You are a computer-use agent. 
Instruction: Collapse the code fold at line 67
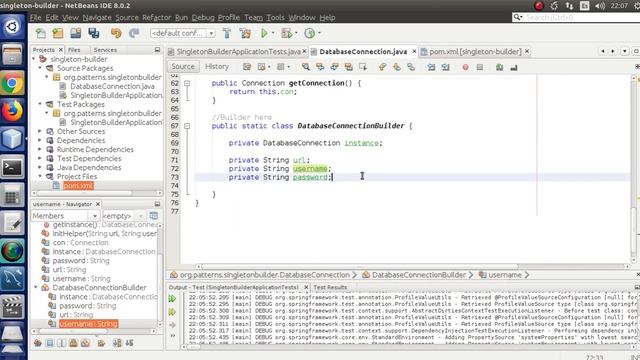(187, 126)
